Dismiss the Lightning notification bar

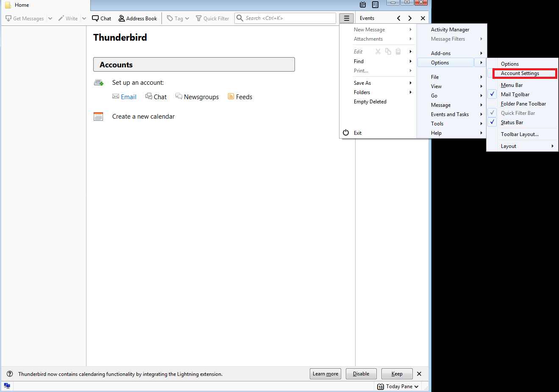coord(419,374)
